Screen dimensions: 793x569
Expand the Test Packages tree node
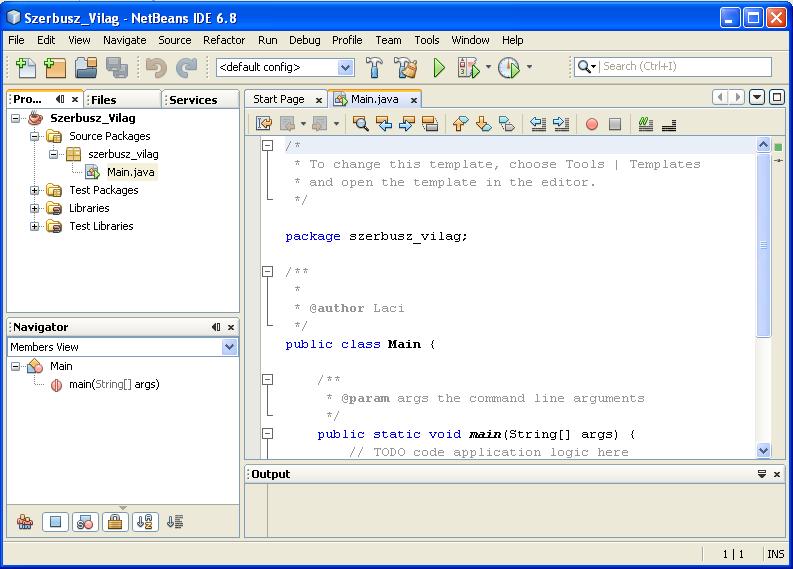(x=35, y=190)
